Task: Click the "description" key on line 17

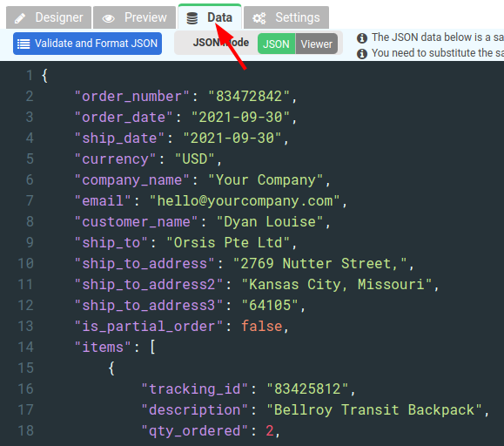Action: point(195,409)
